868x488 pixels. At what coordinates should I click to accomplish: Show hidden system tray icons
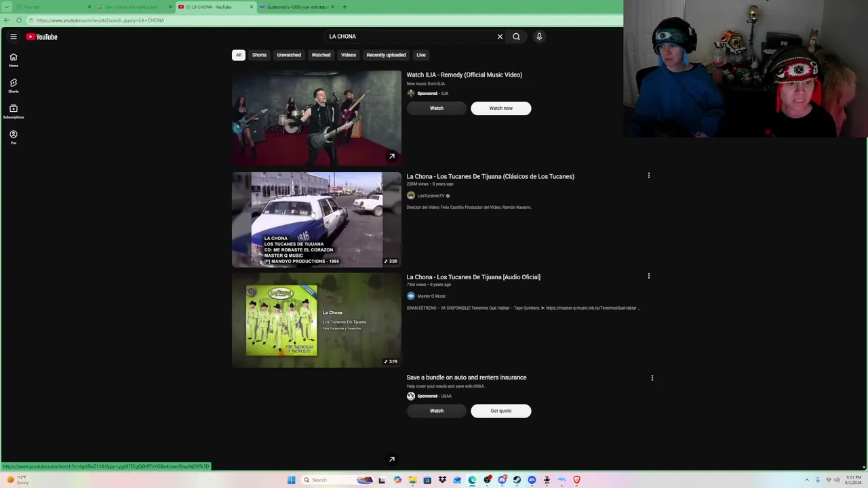[806, 480]
